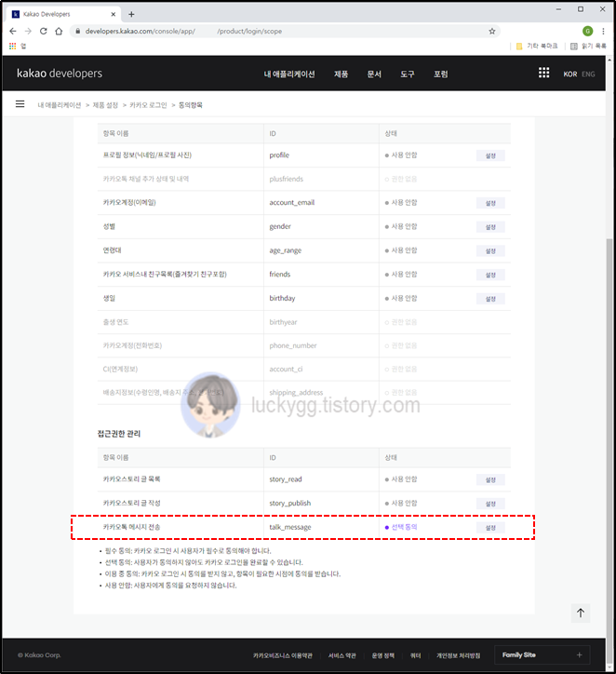
Task: Click the scroll-to-top arrow button
Action: pos(581,613)
